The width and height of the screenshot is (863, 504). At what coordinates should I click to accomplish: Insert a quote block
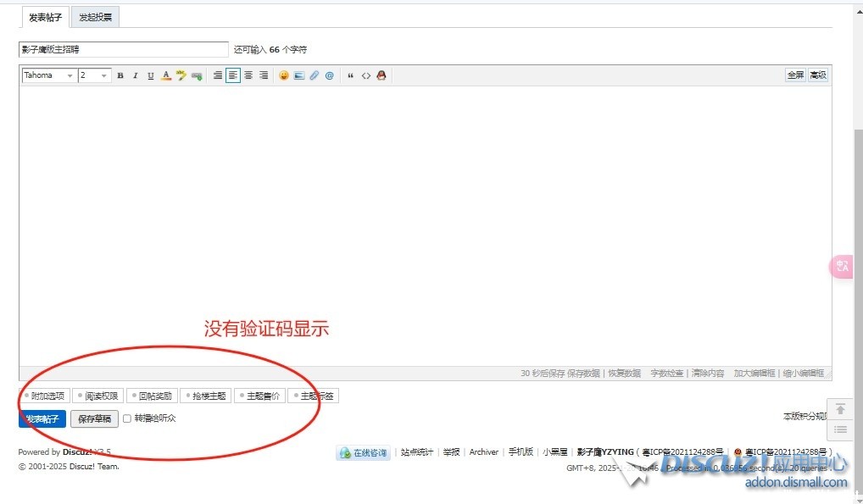tap(350, 75)
